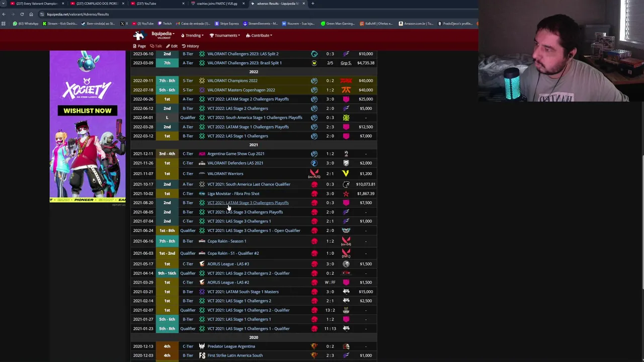
Task: Open a new browser tab
Action: coord(312,4)
